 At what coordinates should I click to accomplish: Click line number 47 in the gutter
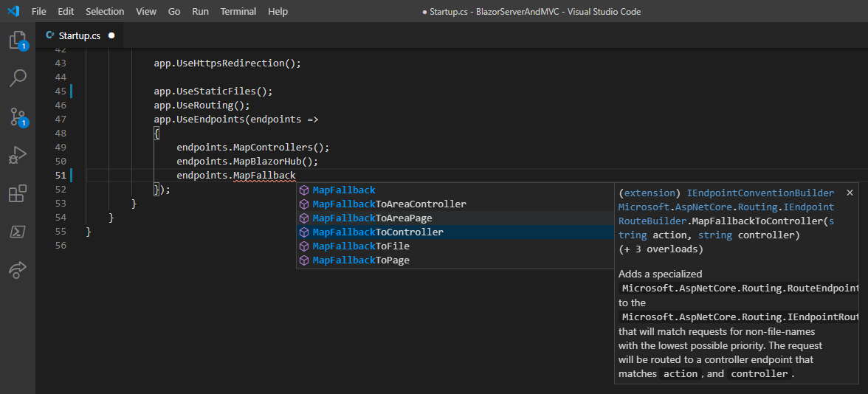(61, 119)
